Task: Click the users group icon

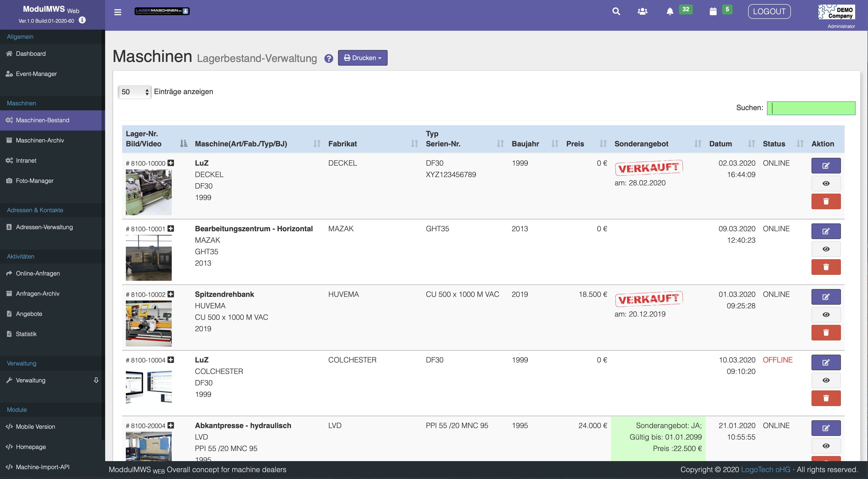Action: coord(642,11)
